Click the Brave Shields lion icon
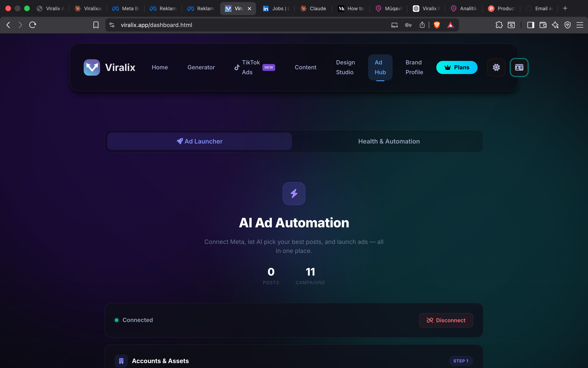This screenshot has height=368, width=588. tap(437, 25)
